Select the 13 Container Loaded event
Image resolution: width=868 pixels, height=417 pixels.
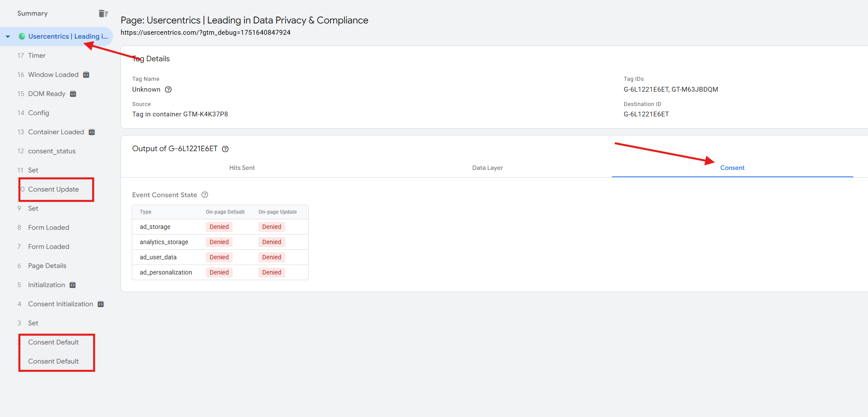pos(57,132)
